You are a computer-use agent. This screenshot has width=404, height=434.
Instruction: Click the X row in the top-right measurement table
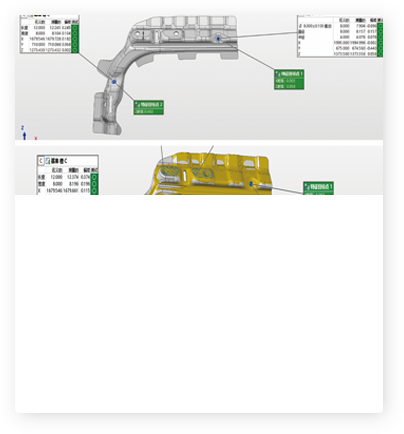click(x=340, y=43)
